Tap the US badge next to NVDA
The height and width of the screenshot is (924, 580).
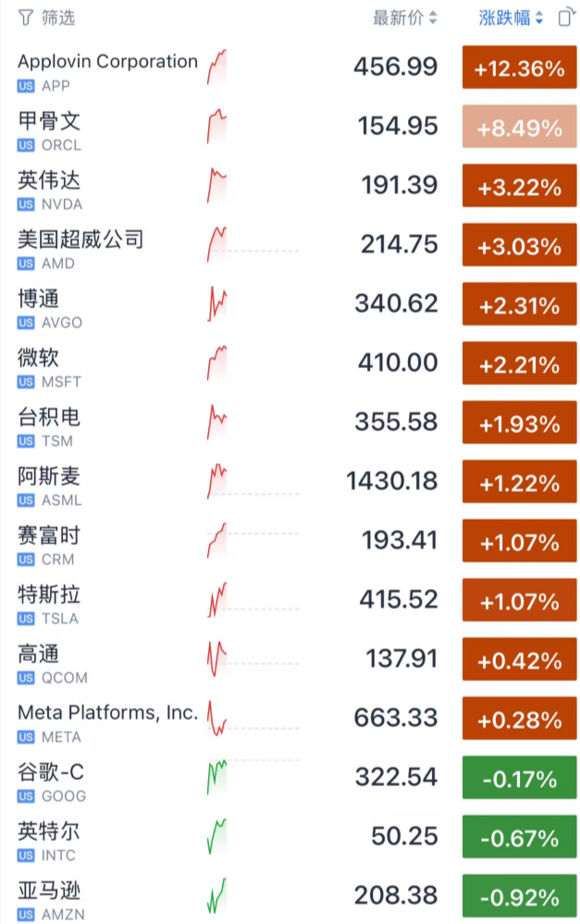coord(26,204)
